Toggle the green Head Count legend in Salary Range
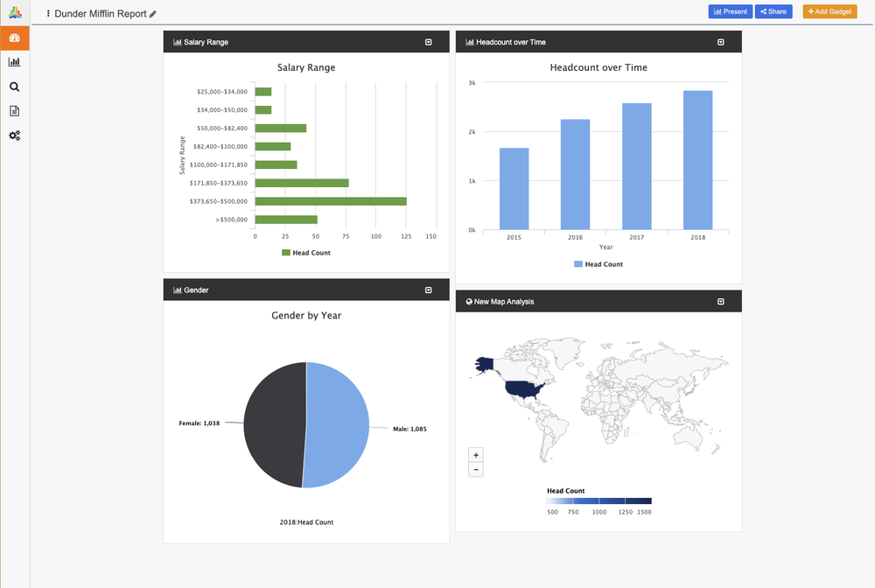875x588 pixels. point(306,253)
